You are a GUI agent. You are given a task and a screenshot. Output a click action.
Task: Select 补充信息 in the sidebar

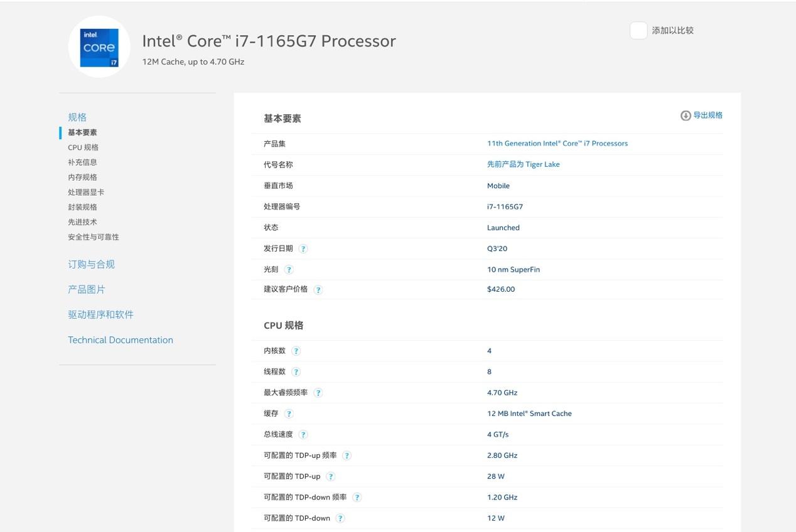[82, 162]
